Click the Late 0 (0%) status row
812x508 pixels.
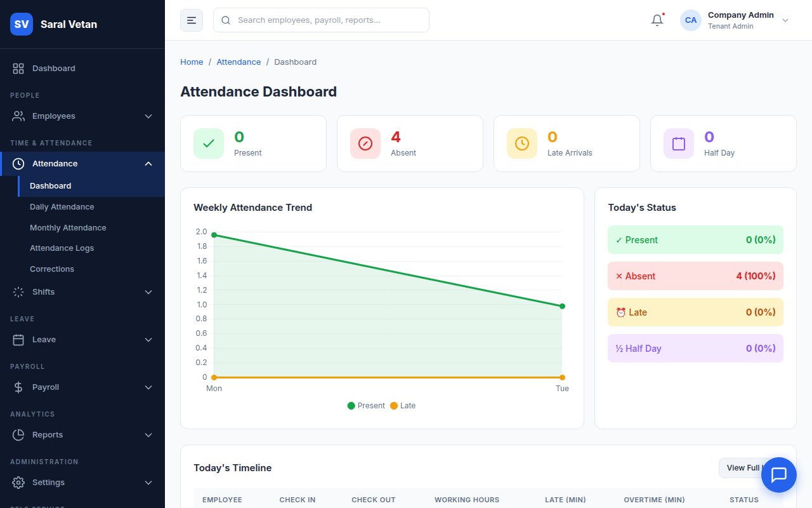click(695, 312)
